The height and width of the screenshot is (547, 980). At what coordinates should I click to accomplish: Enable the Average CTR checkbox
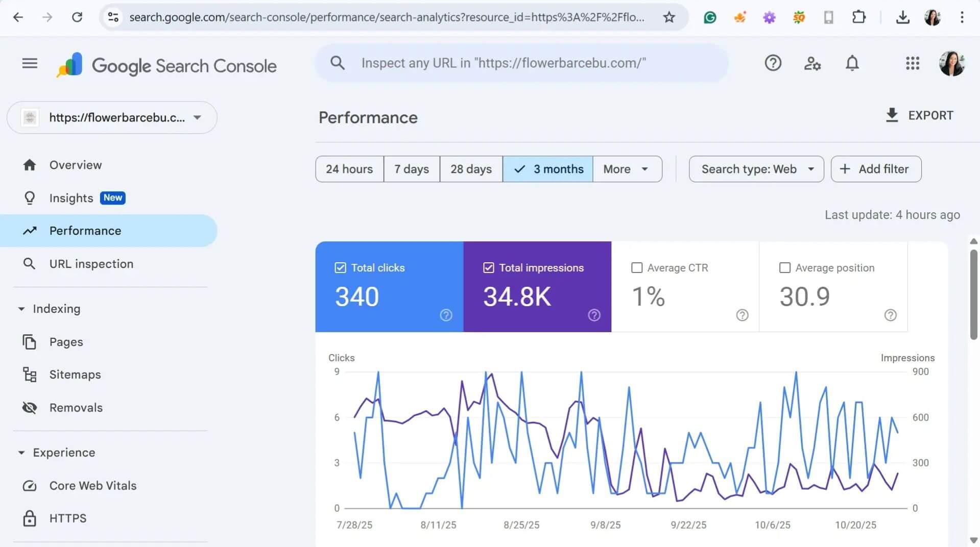click(x=637, y=268)
